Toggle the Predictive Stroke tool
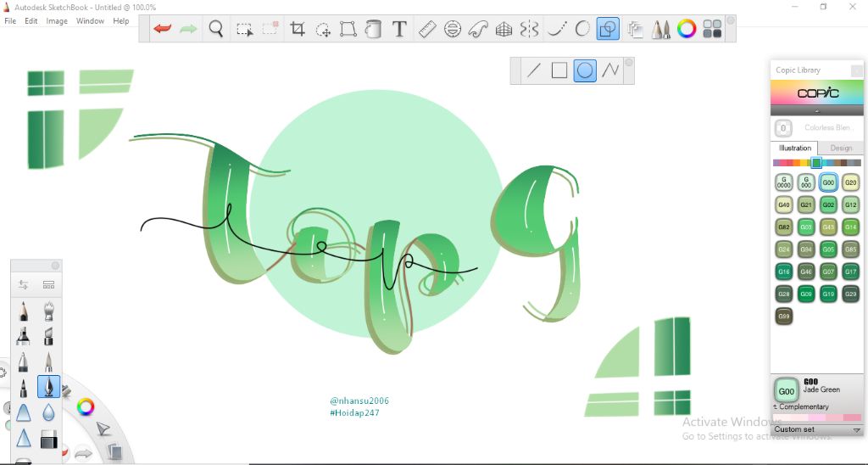868x465 pixels. tap(582, 29)
